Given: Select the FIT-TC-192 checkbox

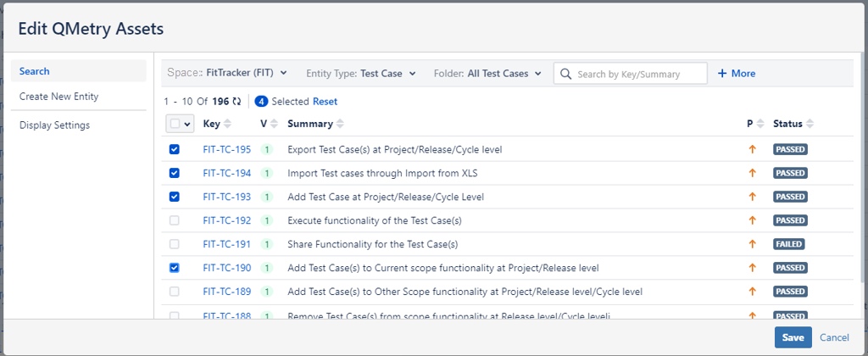Looking at the screenshot, I should tap(175, 220).
